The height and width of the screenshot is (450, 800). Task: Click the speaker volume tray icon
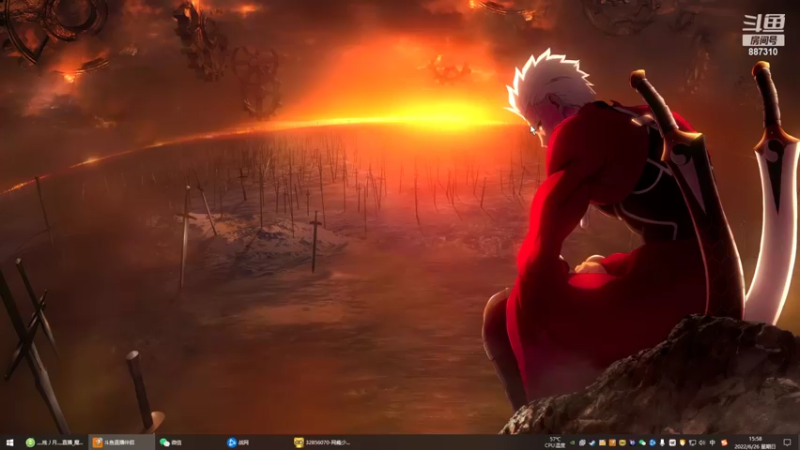[x=702, y=442]
